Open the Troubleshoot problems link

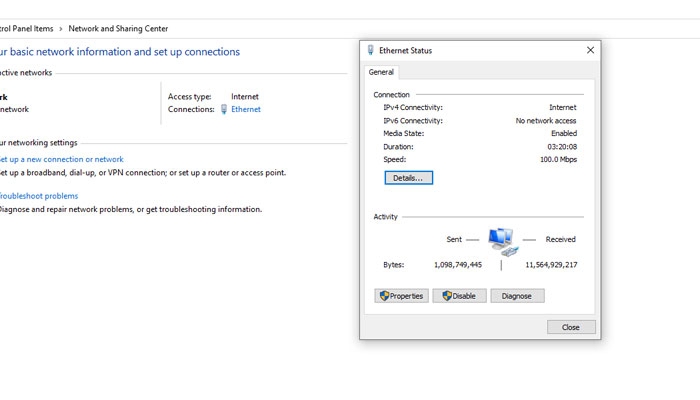(x=38, y=196)
